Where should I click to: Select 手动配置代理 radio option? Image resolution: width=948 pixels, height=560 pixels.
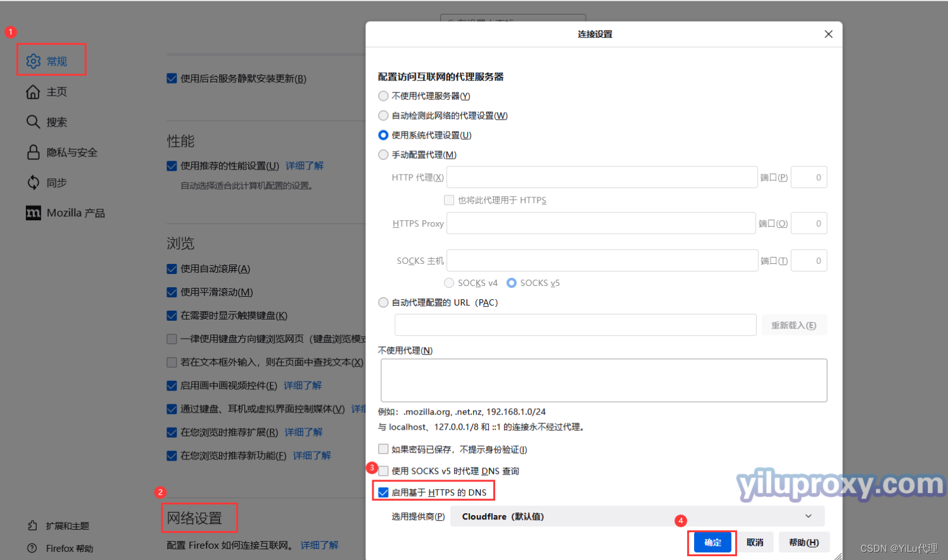[x=383, y=155]
